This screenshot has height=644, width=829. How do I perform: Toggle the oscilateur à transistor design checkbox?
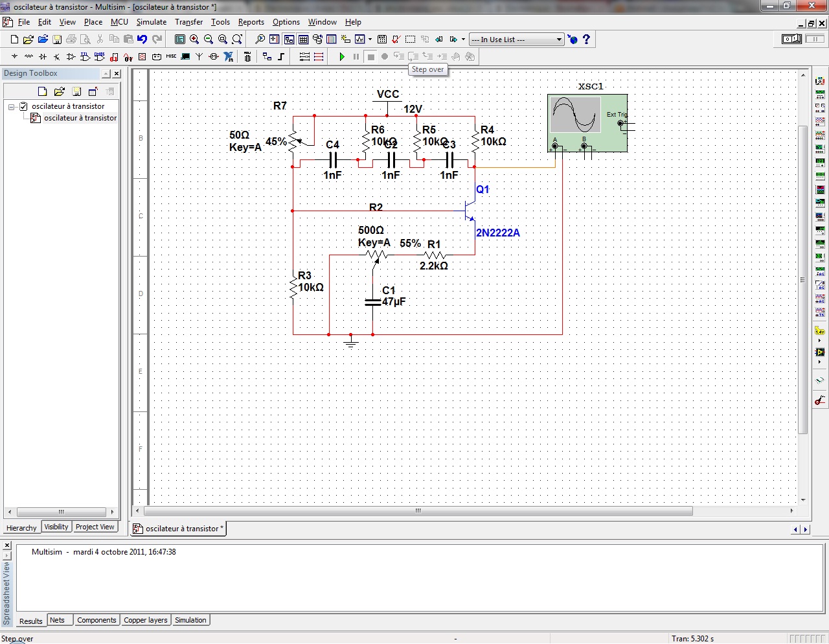24,106
